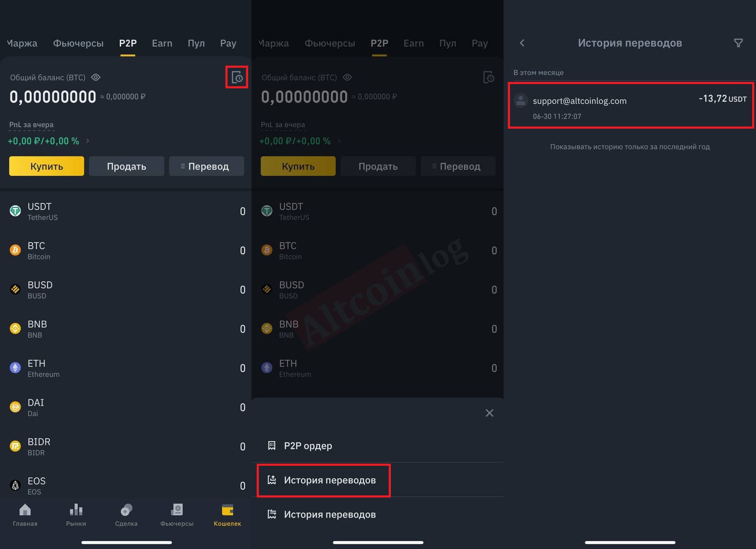
Task: Toggle balance visibility eye icon in left screen
Action: (96, 77)
